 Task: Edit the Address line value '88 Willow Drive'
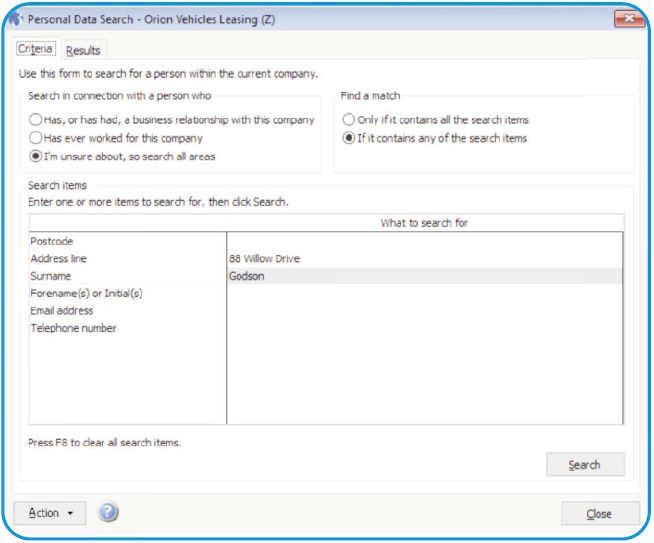424,259
